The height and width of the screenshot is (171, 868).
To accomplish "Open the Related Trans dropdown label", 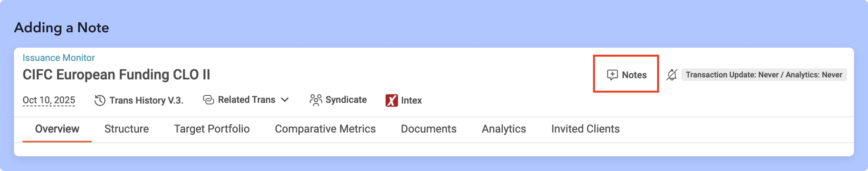I will pos(247,100).
